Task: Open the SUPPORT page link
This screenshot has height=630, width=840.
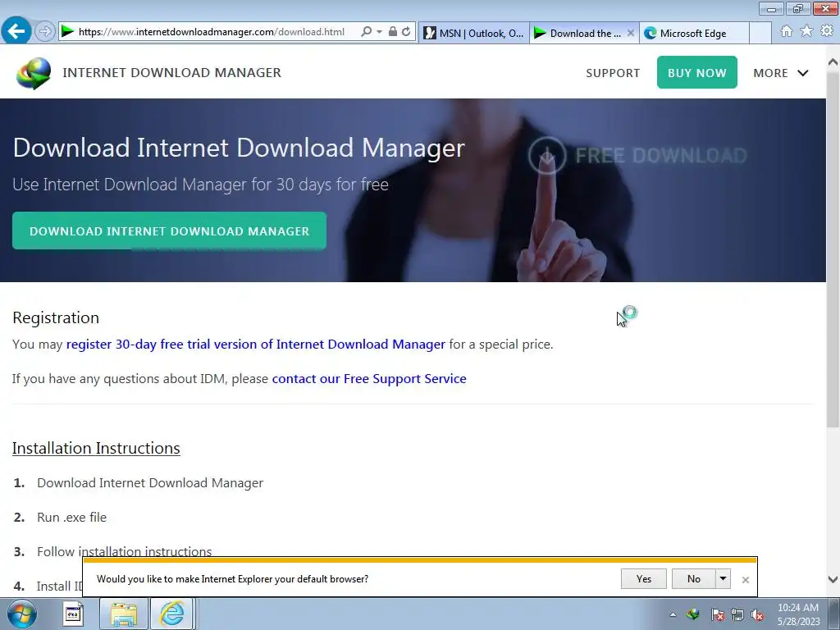Action: point(613,73)
